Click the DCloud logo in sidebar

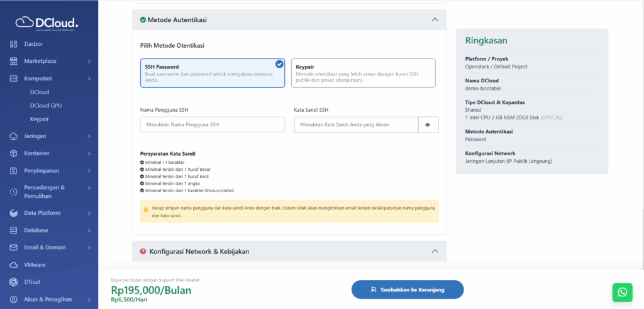pyautogui.click(x=47, y=24)
